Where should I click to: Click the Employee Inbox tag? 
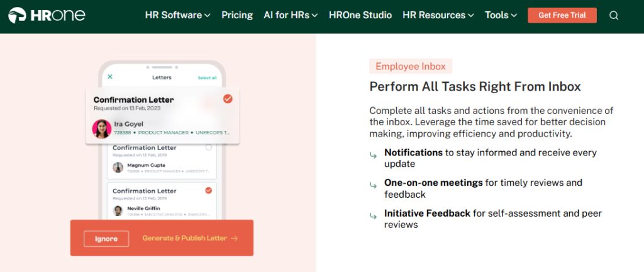(x=411, y=66)
